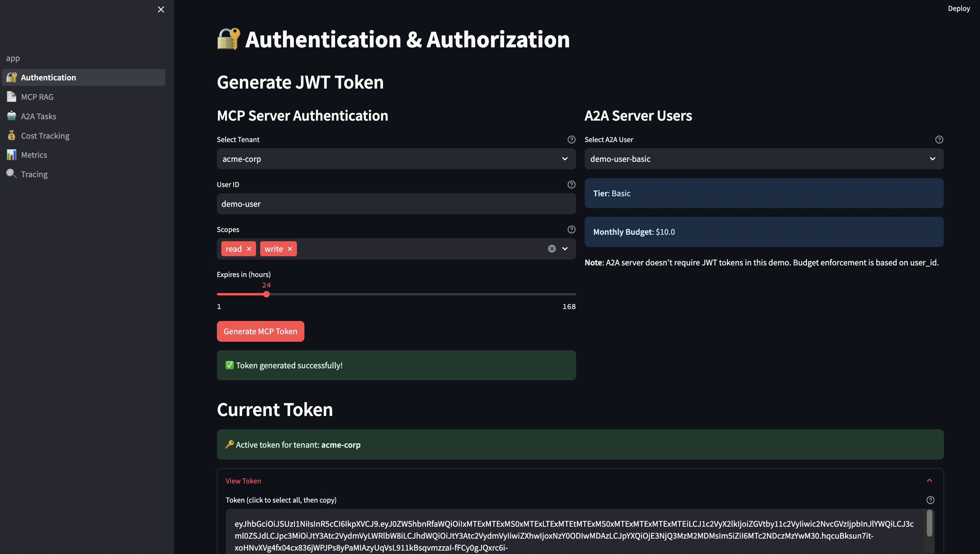Go to the MCP RAG page

click(37, 97)
